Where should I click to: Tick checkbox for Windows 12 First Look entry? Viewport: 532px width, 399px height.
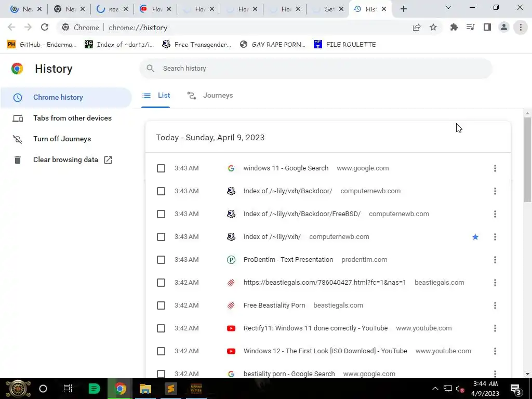161,351
